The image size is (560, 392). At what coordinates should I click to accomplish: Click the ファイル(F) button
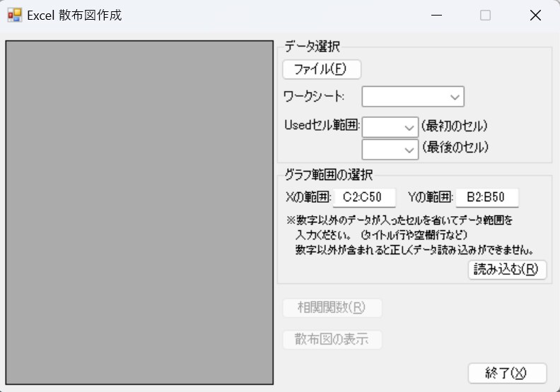(322, 69)
